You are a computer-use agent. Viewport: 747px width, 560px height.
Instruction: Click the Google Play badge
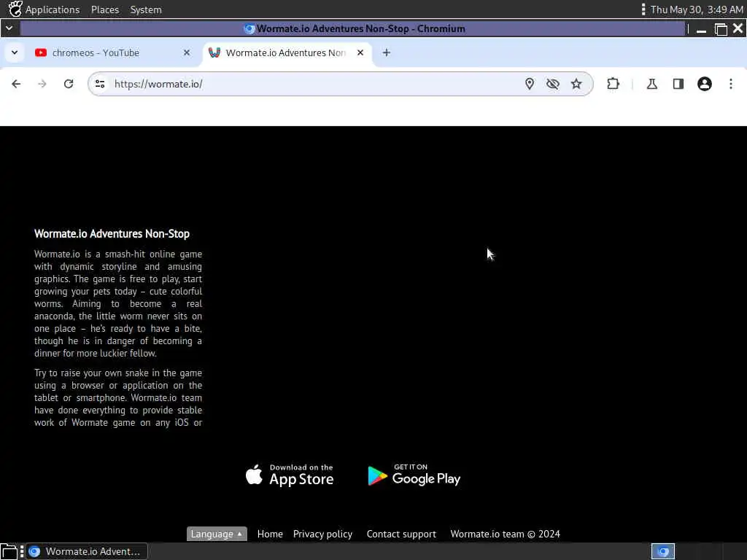tap(414, 475)
